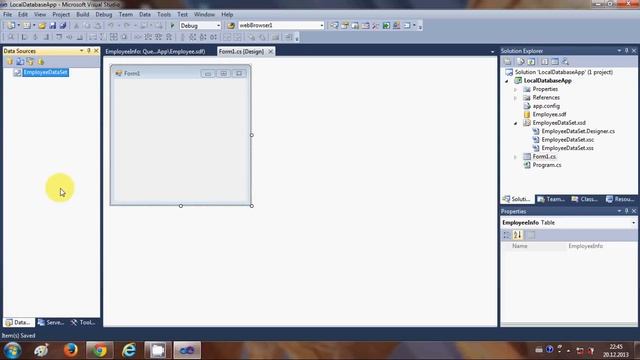Click Add New Data Source icon in Data Sources

pyautogui.click(x=10, y=62)
